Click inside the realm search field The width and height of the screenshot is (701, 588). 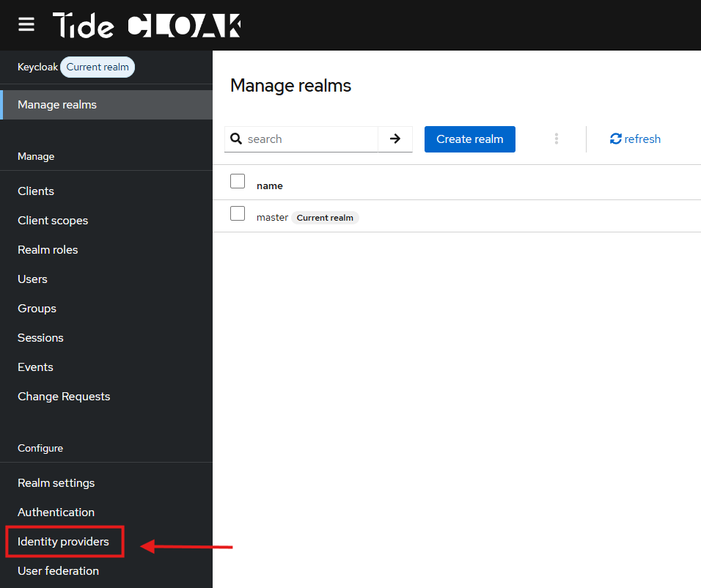tap(308, 139)
